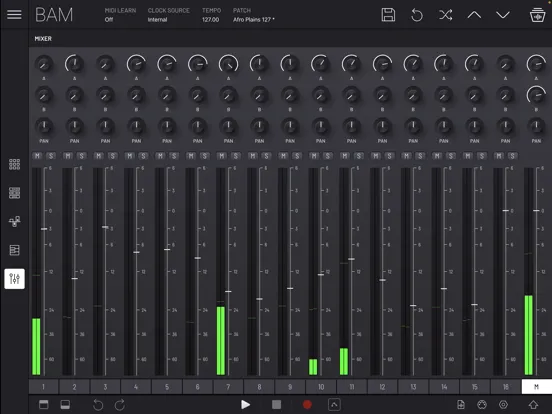Click the channel 2 send B knob

74,95
